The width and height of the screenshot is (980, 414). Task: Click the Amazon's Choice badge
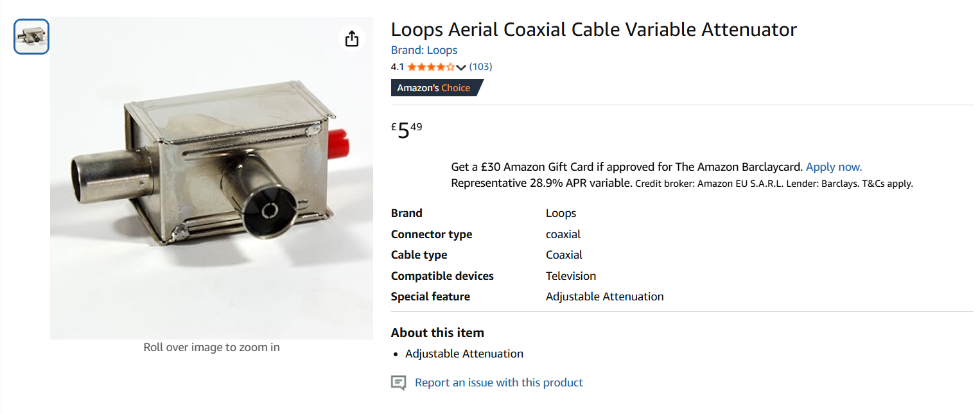435,88
